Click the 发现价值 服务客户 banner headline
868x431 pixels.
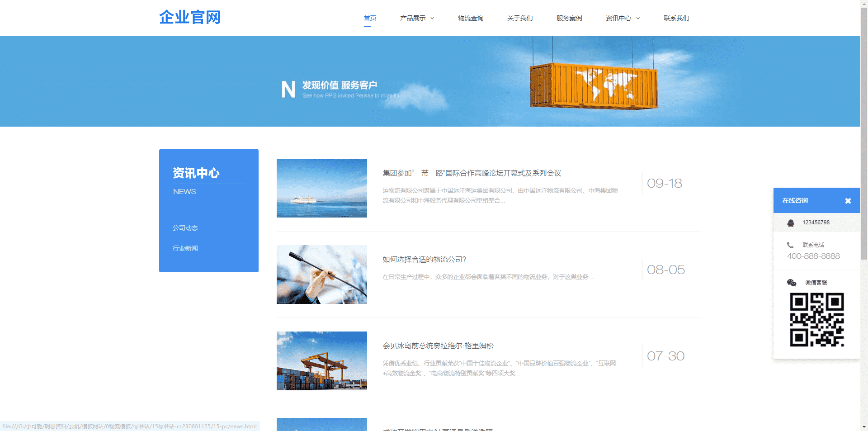pyautogui.click(x=340, y=85)
